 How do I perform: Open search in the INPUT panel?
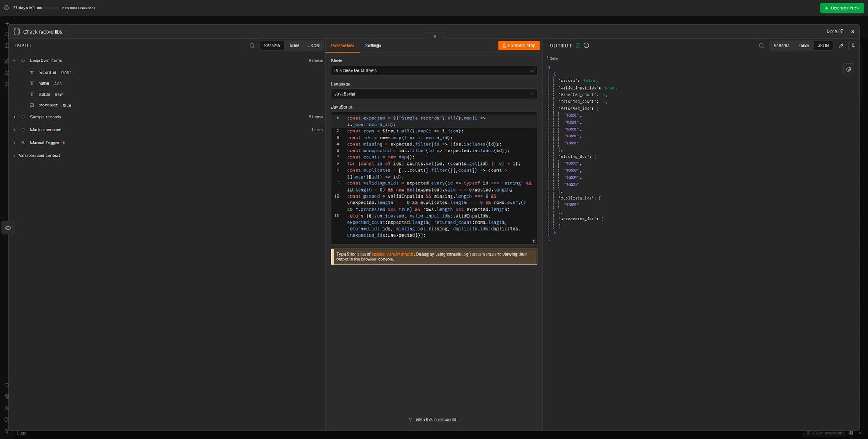[252, 46]
